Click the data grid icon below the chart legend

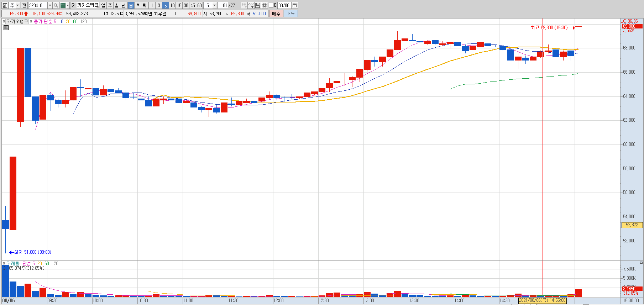click(6, 28)
